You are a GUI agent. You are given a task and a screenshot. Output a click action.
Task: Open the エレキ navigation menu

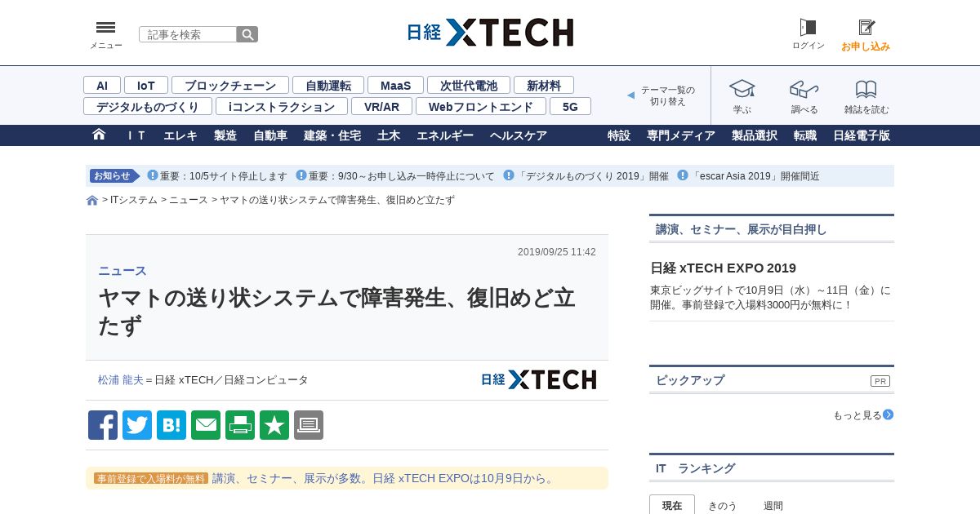[180, 135]
